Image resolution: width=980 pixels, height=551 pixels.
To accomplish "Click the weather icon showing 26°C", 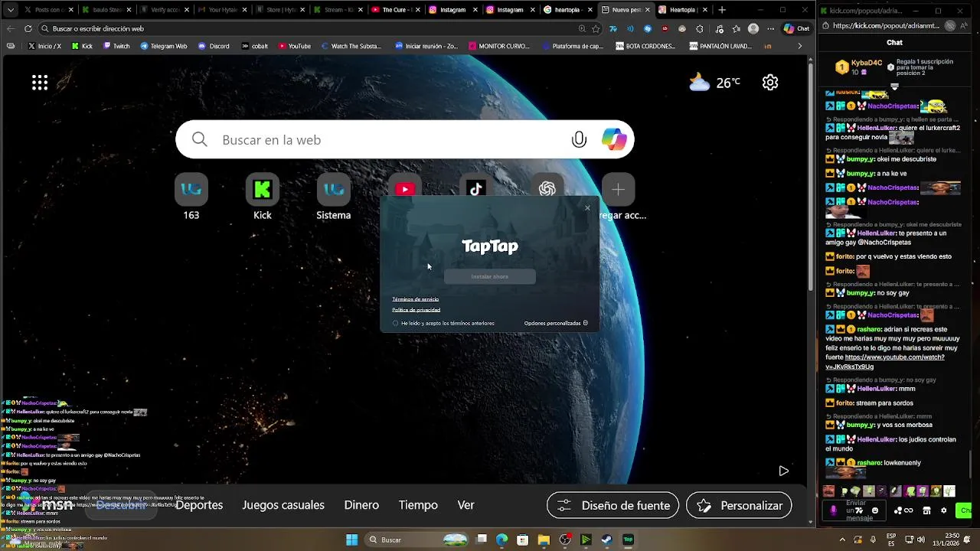I will click(699, 83).
